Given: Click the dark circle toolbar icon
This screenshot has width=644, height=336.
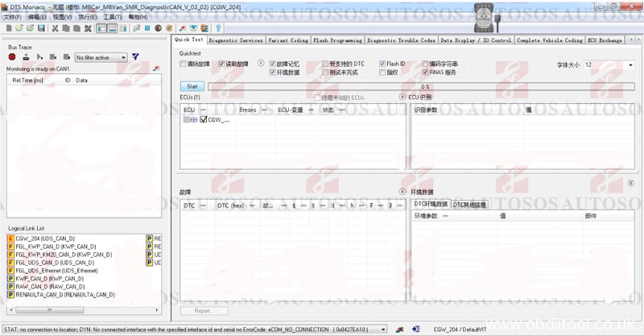Looking at the screenshot, I should [158, 28].
